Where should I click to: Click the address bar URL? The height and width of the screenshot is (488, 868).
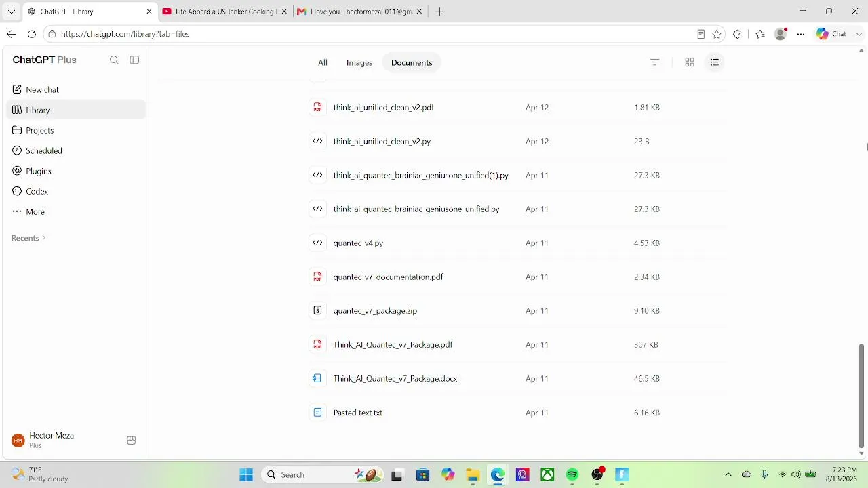pyautogui.click(x=125, y=34)
